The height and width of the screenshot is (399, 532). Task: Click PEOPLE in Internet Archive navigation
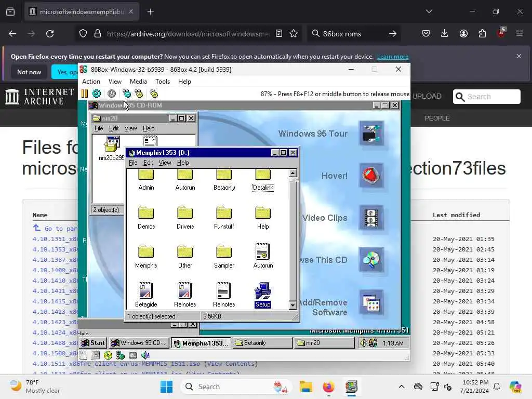(437, 118)
